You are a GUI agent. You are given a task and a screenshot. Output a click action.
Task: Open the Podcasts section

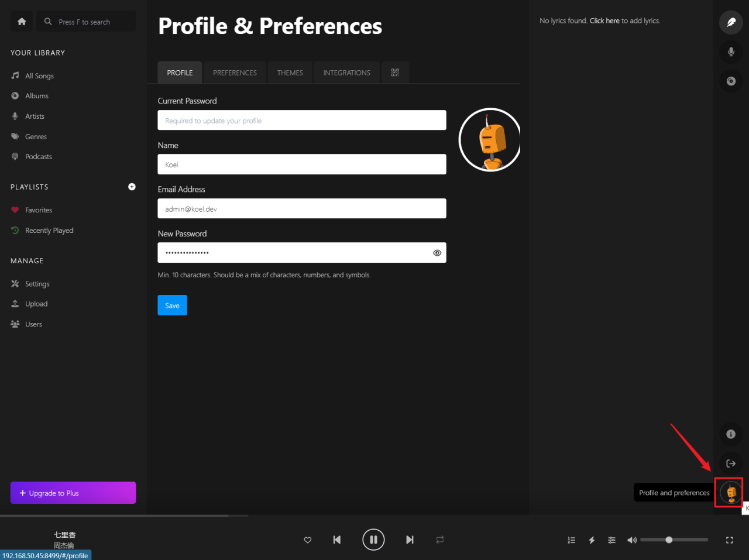tap(38, 157)
